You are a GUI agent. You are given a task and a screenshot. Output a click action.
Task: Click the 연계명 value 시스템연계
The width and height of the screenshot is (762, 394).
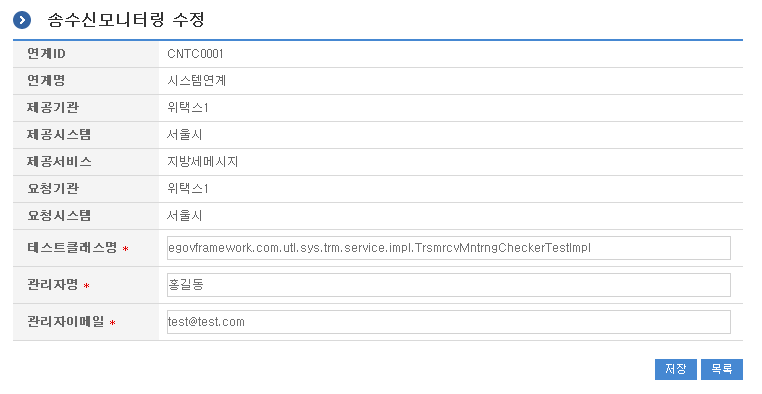[197, 81]
